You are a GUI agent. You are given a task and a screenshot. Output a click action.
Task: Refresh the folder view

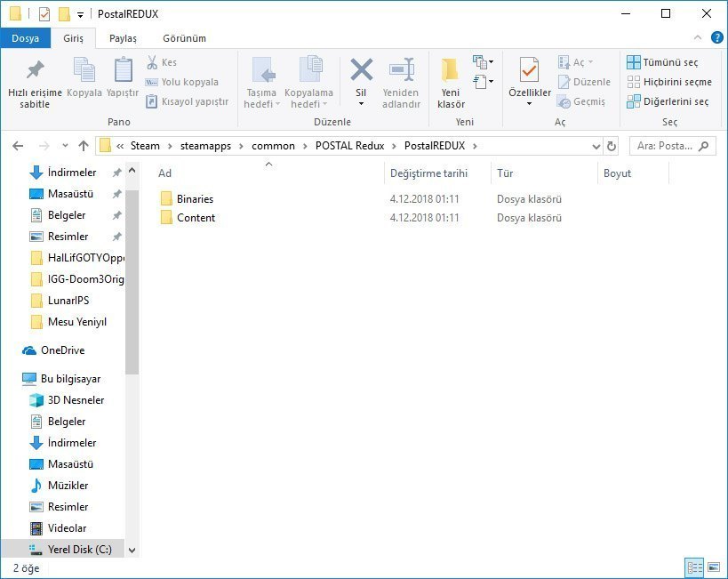612,147
